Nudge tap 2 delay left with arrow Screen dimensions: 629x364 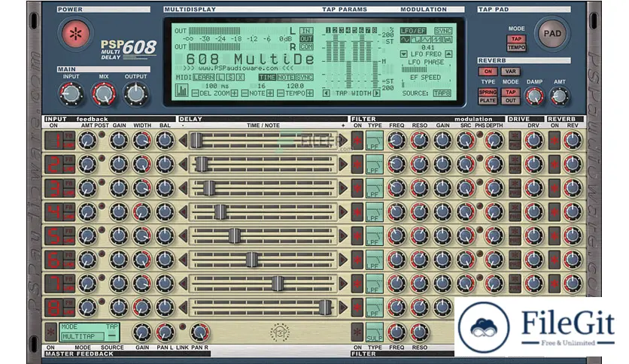184,165
